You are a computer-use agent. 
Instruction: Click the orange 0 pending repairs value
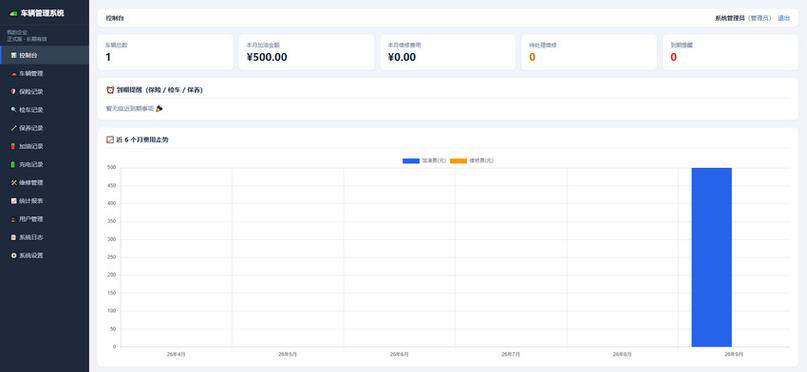[532, 57]
